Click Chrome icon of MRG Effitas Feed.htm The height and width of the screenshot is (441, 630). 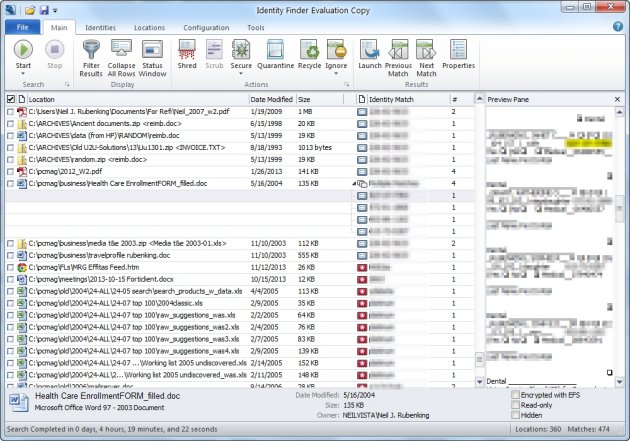(22, 267)
